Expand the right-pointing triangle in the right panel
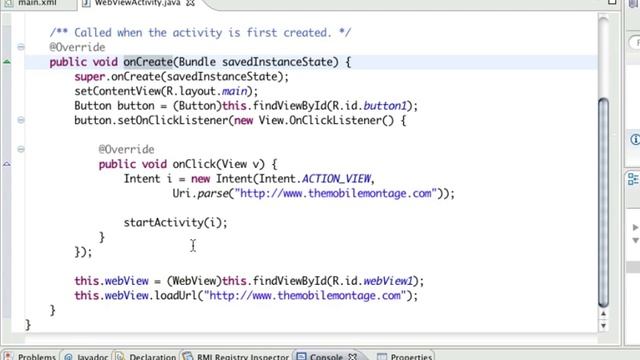This screenshot has height=360, width=640. (x=635, y=227)
